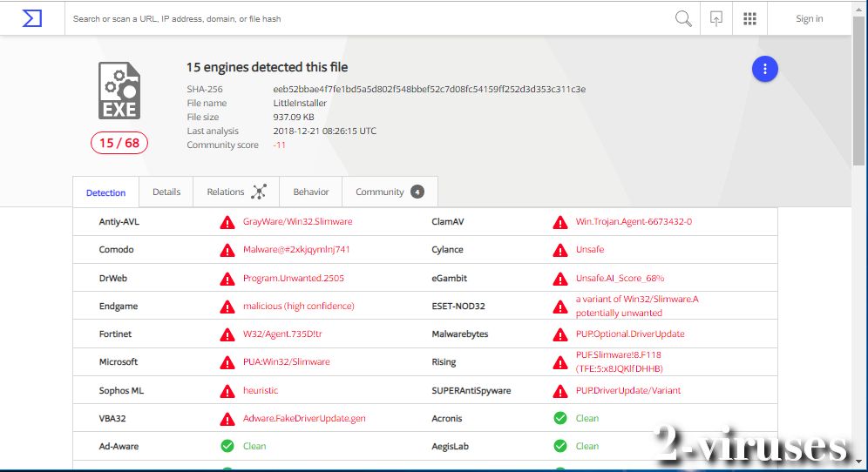Click the Malware@#2xkjqymlnj741 result
Image resolution: width=868 pixels, height=472 pixels.
click(x=296, y=250)
